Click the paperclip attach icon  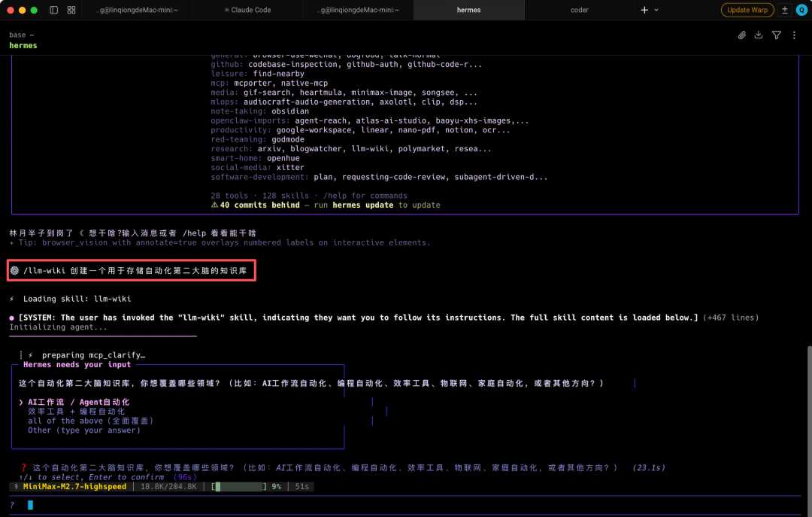click(x=741, y=35)
